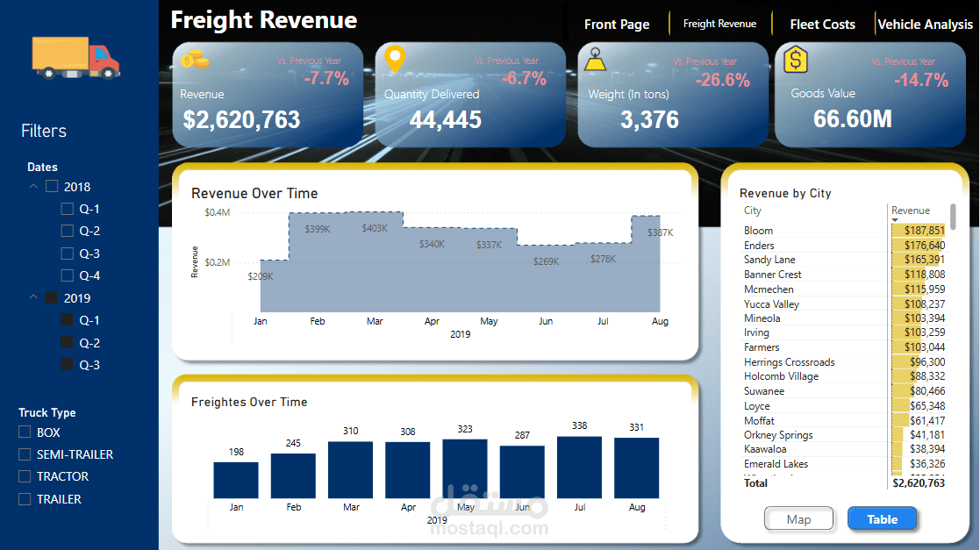980x550 pixels.
Task: Click the location pin icon on Quantity Delivered
Action: point(395,60)
